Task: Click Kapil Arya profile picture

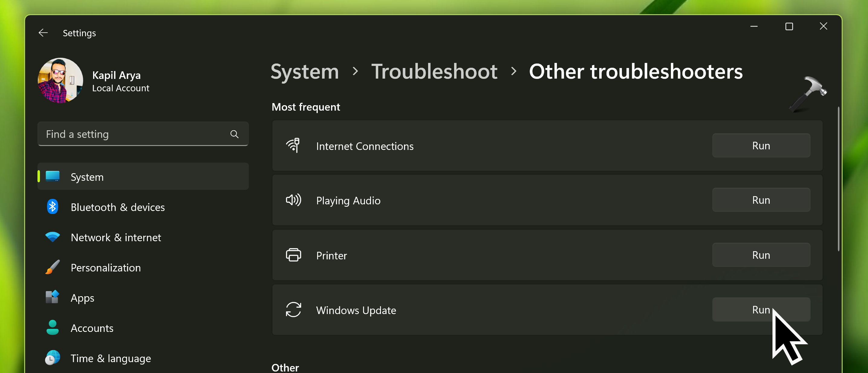Action: (60, 80)
